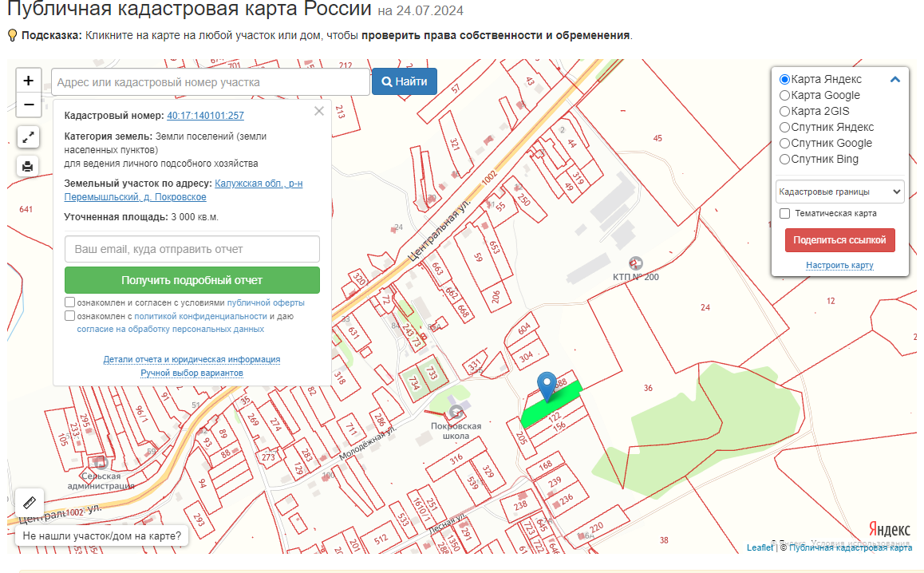Zoom in the map with plus button

click(28, 81)
